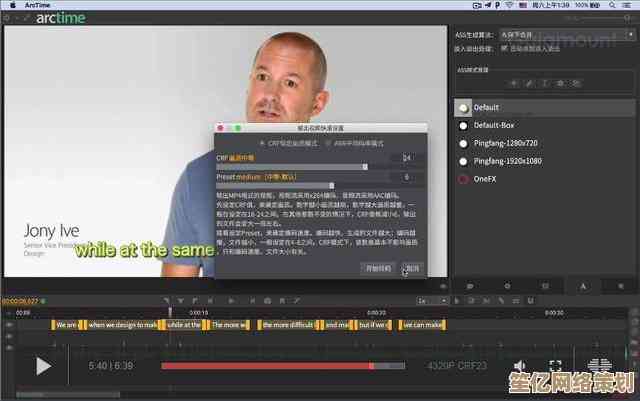Click the volume speaker icon
The height and width of the screenshot is (401, 640).
520,367
